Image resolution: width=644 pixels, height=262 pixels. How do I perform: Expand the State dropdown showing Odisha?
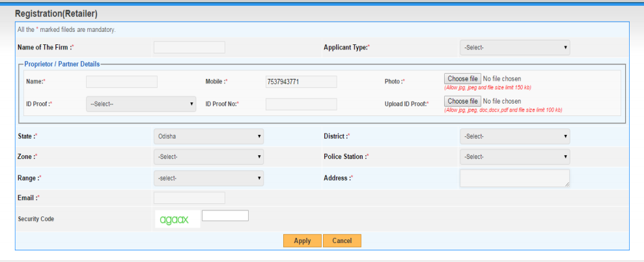pos(208,137)
